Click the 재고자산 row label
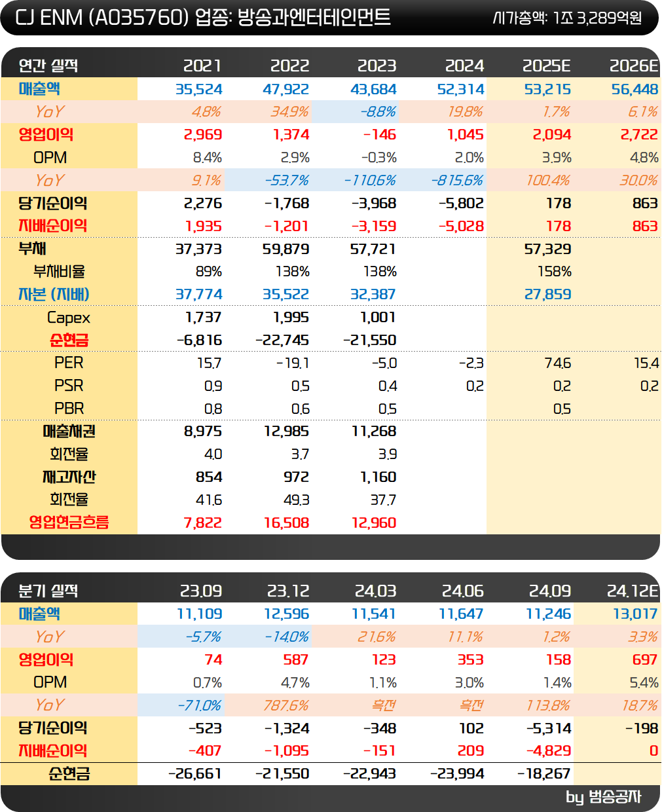 pyautogui.click(x=69, y=477)
